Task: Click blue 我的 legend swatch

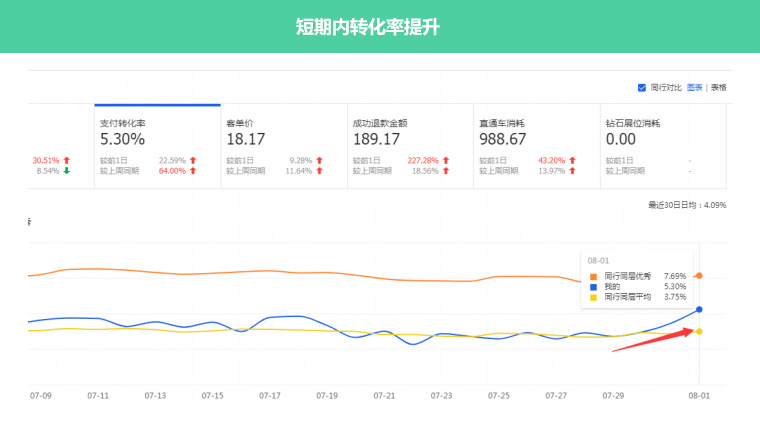Action: pos(593,286)
